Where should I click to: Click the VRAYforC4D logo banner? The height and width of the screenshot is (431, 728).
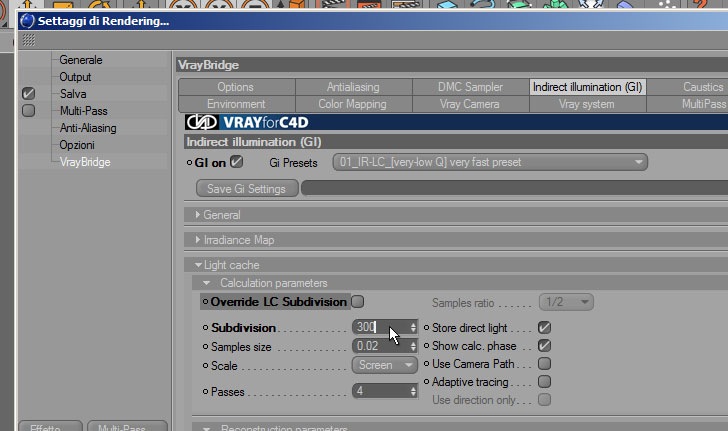(456, 122)
